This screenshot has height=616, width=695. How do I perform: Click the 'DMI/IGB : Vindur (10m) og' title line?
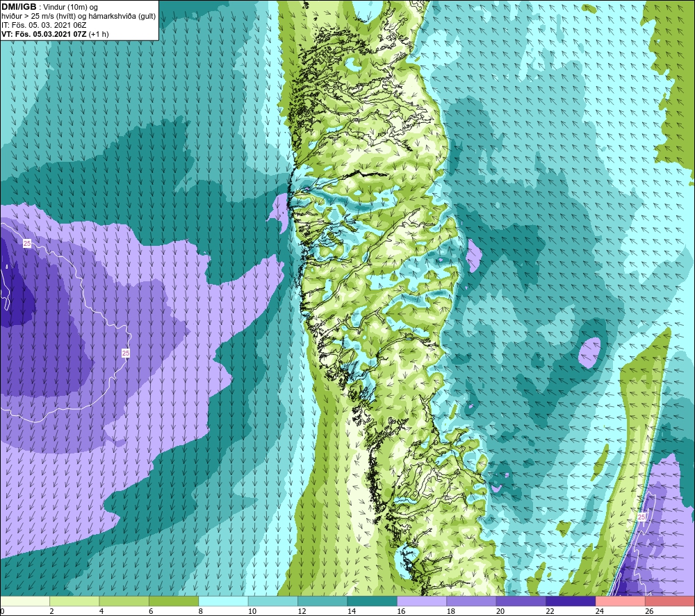(49, 7)
